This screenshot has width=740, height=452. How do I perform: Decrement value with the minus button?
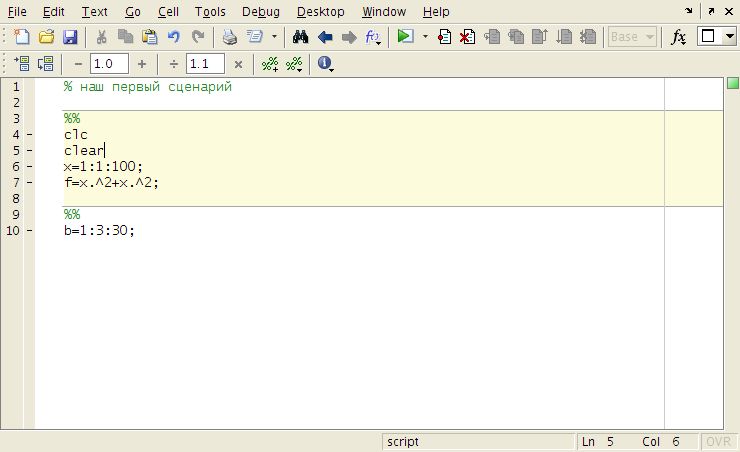click(78, 64)
